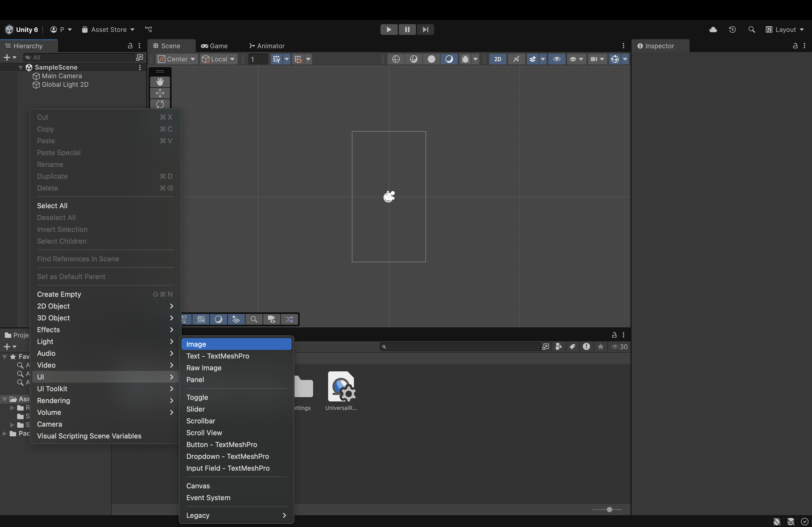812x527 pixels.
Task: Click the Project panel search field
Action: coord(461,347)
